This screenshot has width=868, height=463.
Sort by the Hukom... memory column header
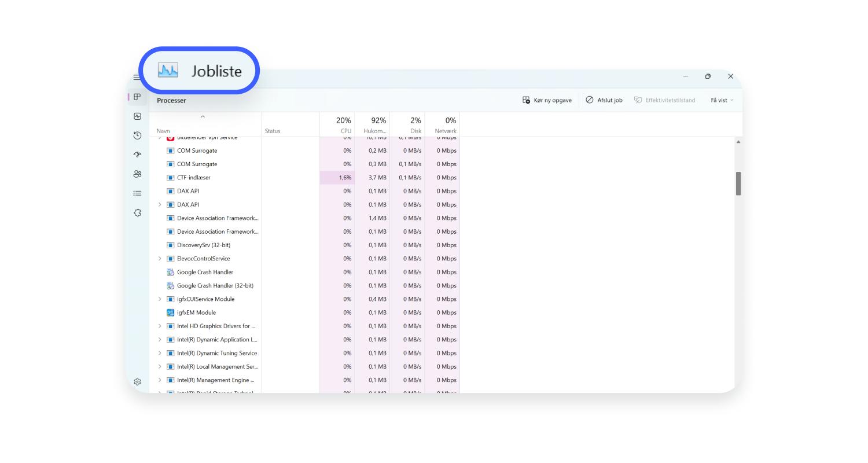[372, 124]
